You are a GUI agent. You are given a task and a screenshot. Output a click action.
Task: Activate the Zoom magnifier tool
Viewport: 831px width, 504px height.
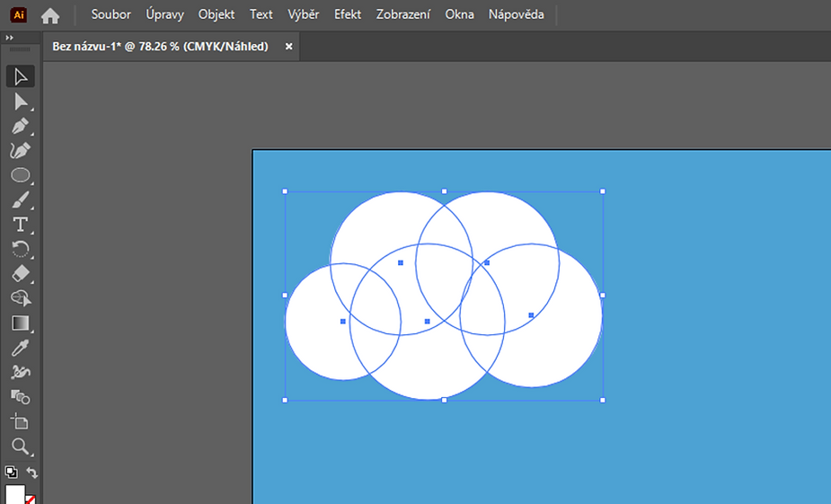tap(21, 447)
